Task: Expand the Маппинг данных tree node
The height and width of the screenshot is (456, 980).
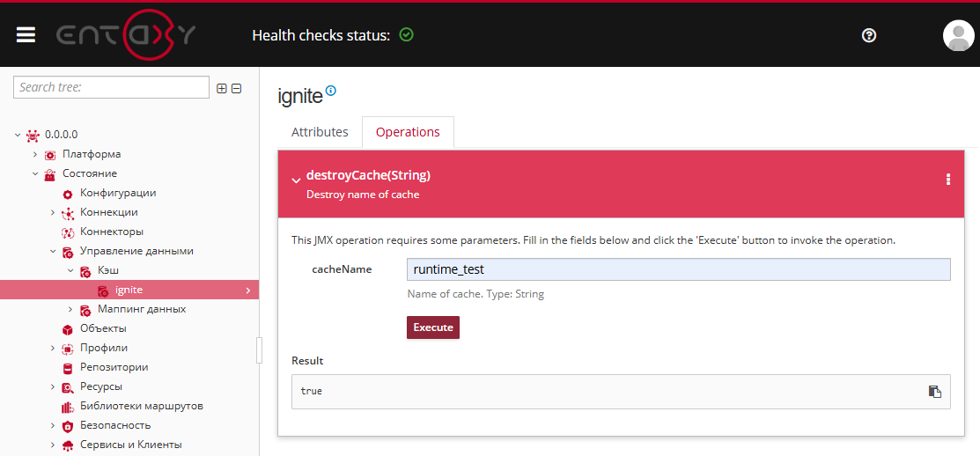Action: pyautogui.click(x=70, y=310)
